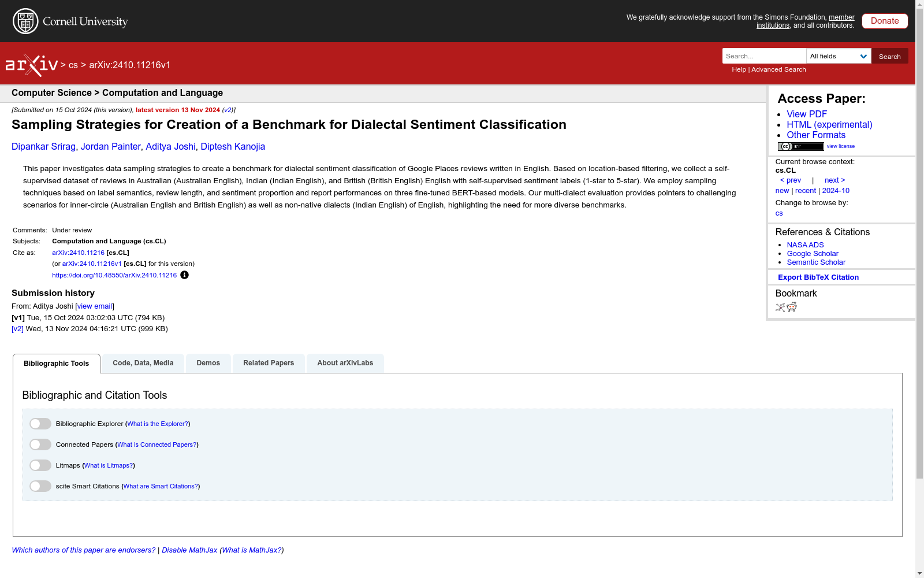Go to next paper via next

click(834, 180)
